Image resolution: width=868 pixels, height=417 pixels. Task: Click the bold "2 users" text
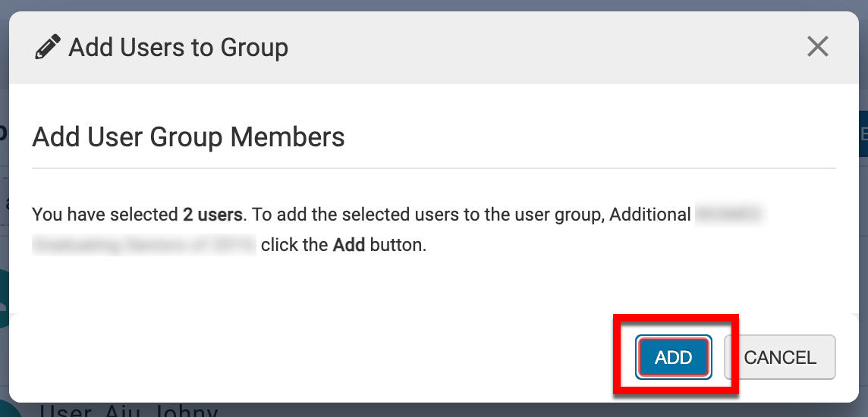212,215
